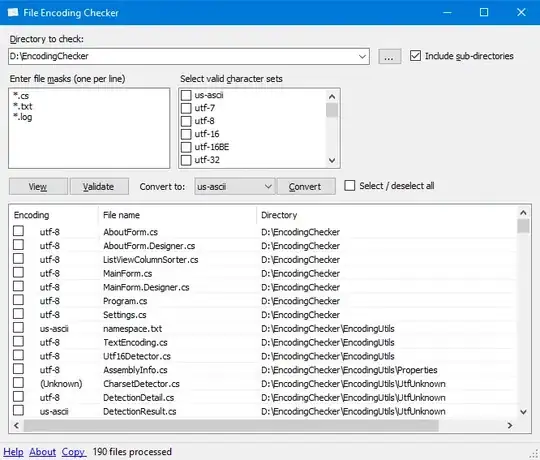Open the Help link in status bar

click(x=13, y=452)
